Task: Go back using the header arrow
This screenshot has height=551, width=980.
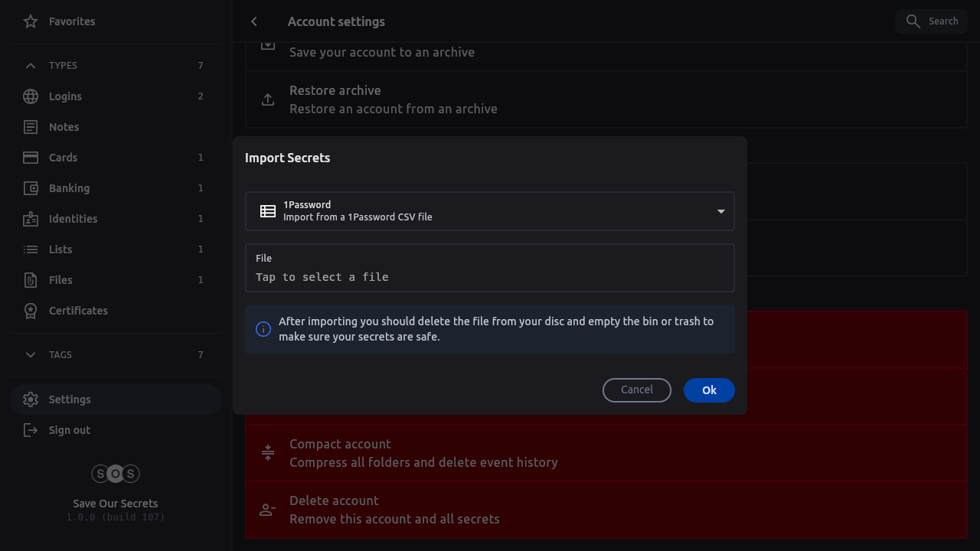Action: pyautogui.click(x=254, y=21)
